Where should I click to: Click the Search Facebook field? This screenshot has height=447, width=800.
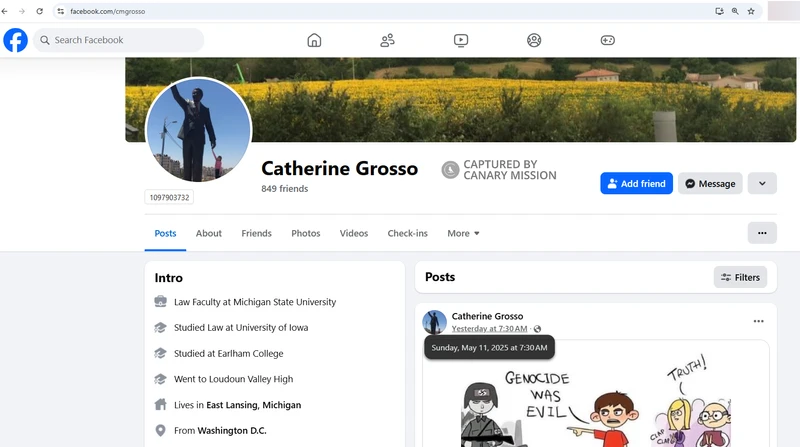coord(118,40)
